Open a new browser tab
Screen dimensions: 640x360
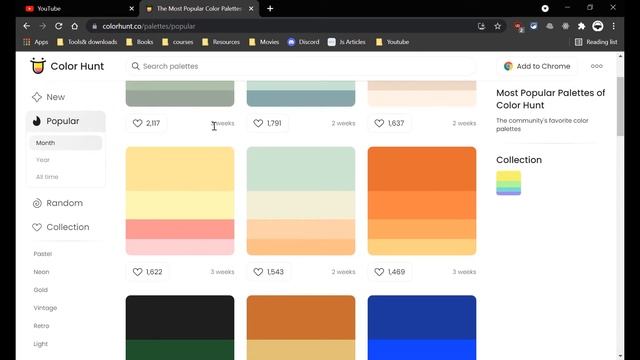[x=270, y=9]
